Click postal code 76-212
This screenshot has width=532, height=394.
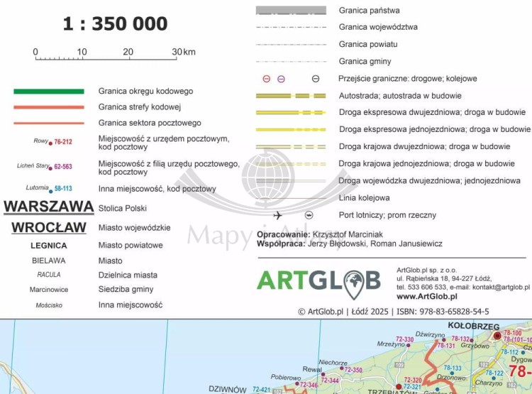pos(63,142)
